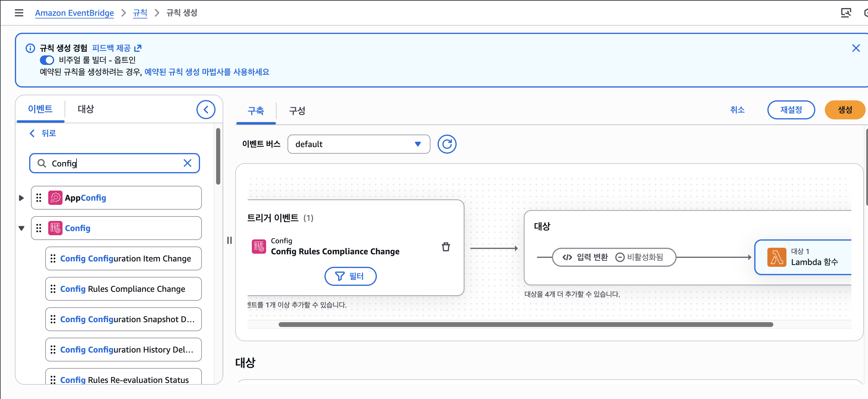Click the 필터 filter button

click(350, 276)
